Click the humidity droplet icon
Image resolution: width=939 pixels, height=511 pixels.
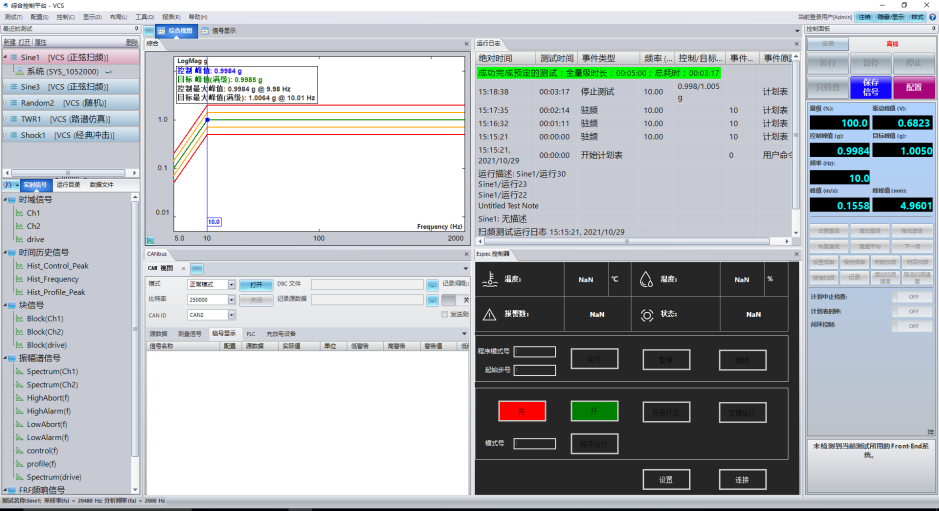[x=645, y=280]
